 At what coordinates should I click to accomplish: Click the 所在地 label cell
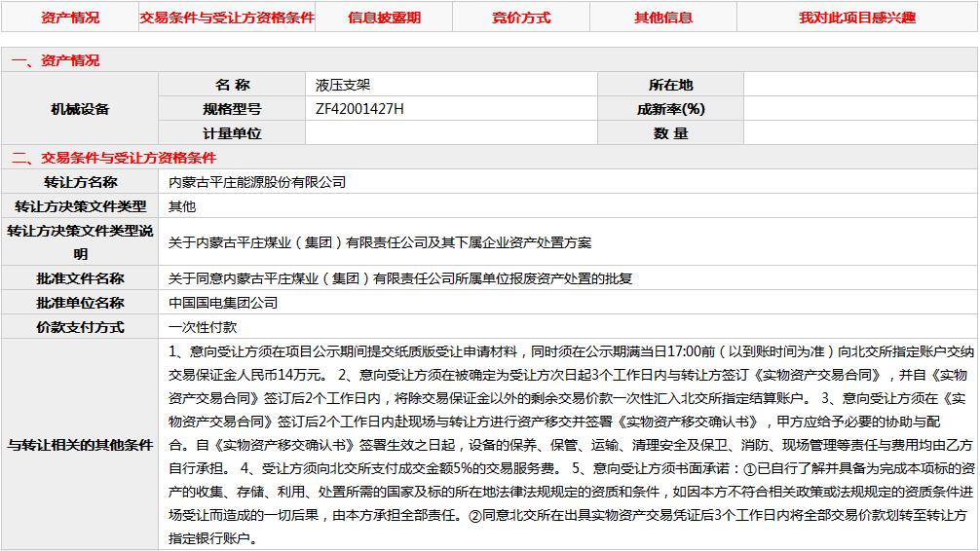(x=670, y=85)
